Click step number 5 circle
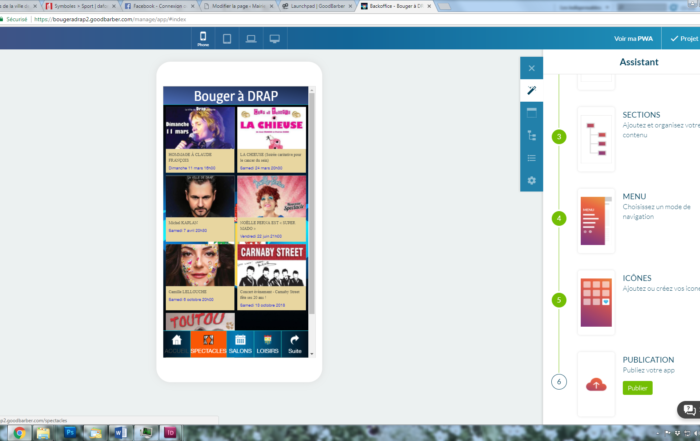The image size is (700, 441). [559, 300]
